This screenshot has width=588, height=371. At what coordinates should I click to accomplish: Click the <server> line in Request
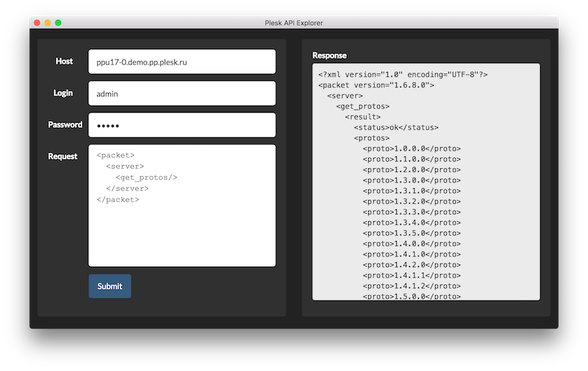[x=125, y=166]
